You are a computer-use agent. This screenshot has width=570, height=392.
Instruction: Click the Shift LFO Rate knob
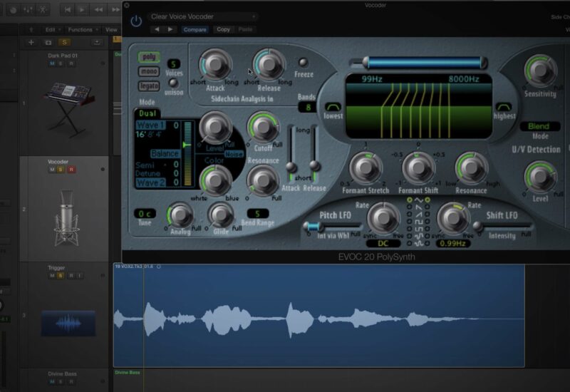pos(453,218)
